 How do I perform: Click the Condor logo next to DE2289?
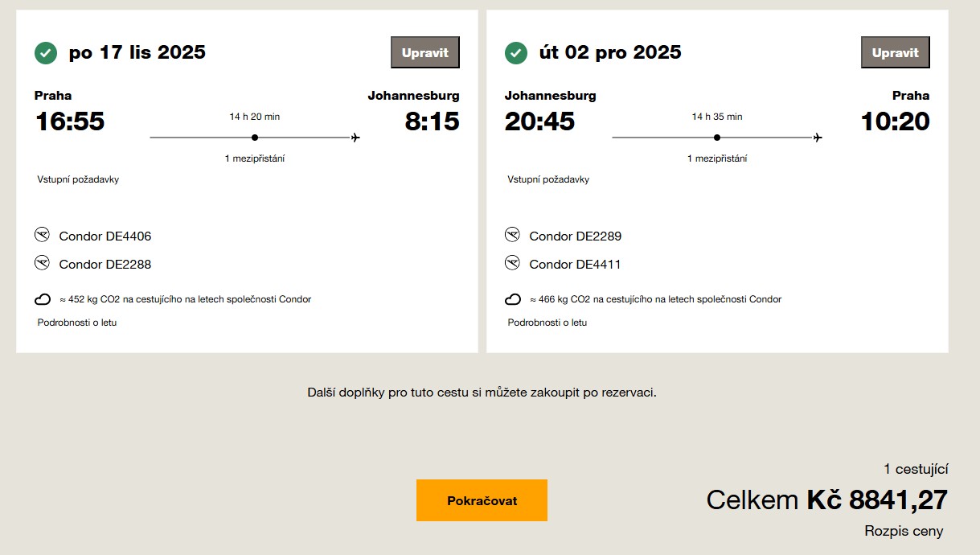512,235
